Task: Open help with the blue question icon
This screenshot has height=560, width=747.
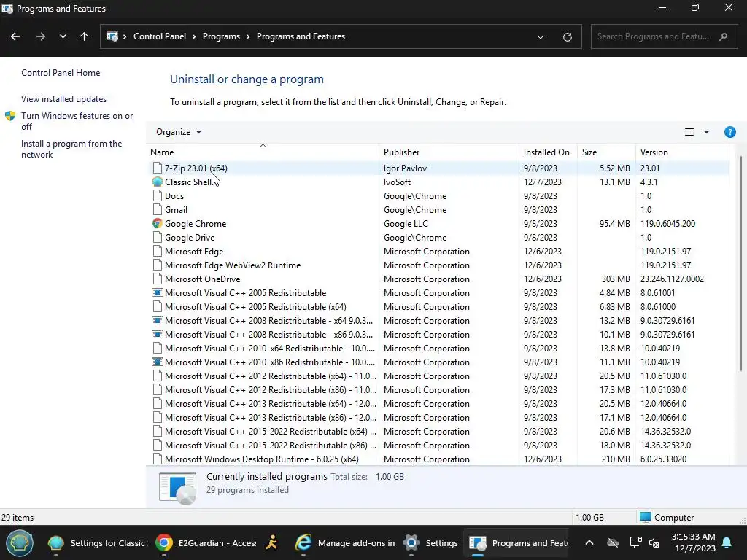Action: 729,132
